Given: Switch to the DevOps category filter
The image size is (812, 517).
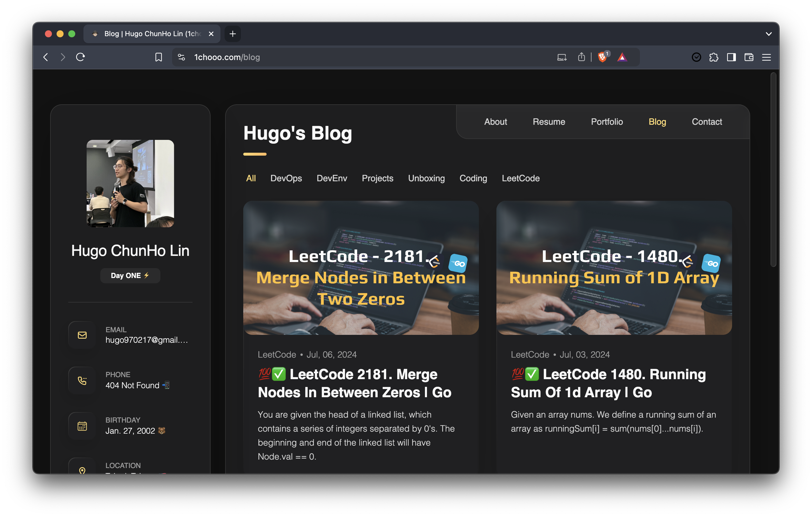Looking at the screenshot, I should click(286, 178).
